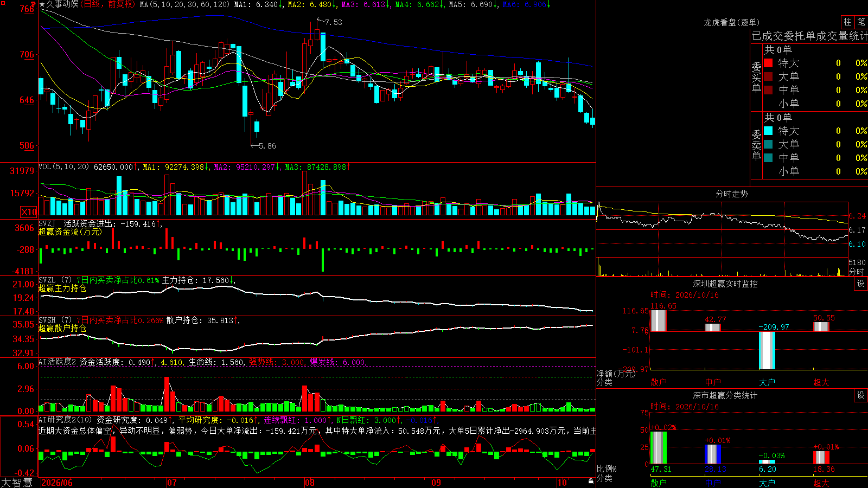Click the dark red 中单 buy-order swatch
868x488 pixels.
(x=768, y=90)
